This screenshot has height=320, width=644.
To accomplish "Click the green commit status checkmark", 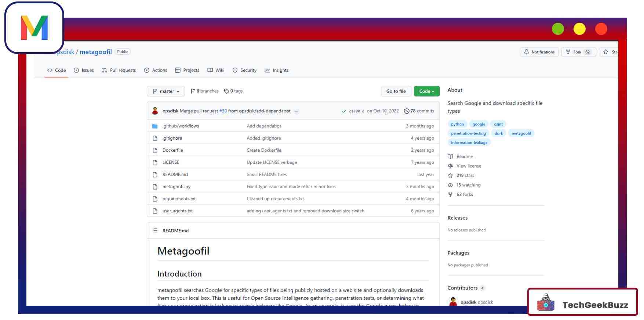I will pyautogui.click(x=344, y=111).
